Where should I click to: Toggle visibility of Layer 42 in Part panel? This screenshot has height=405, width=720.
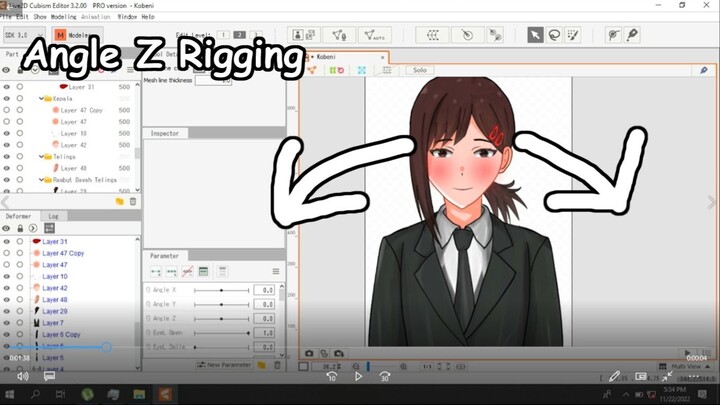[6, 145]
